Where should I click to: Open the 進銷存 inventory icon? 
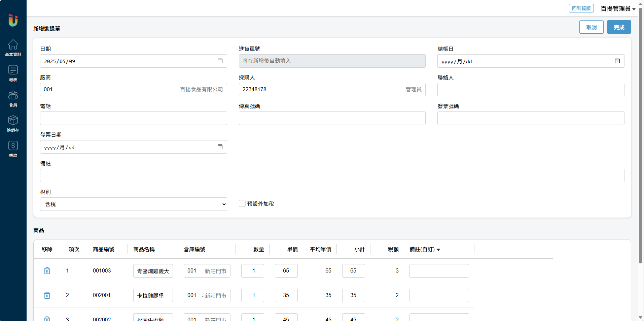pos(13,124)
